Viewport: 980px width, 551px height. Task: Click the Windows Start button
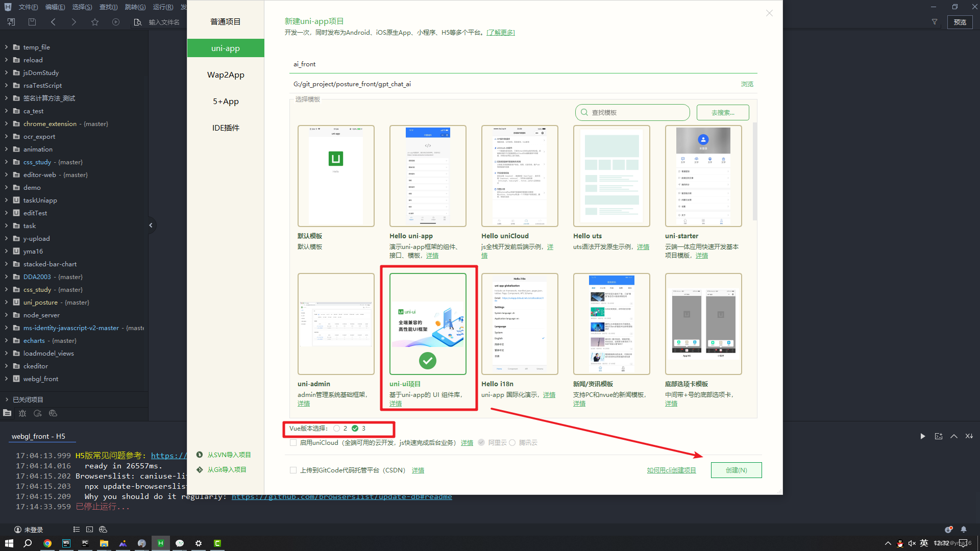point(9,543)
